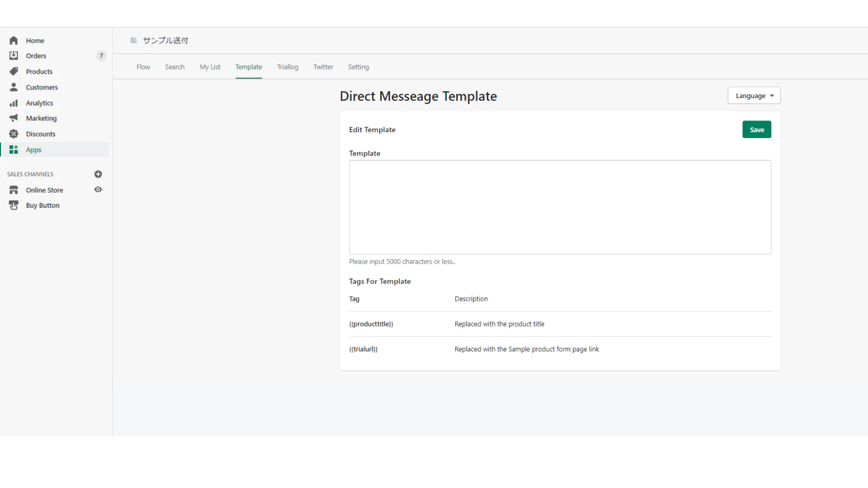Save the edited template
The image size is (868, 488).
click(x=756, y=130)
